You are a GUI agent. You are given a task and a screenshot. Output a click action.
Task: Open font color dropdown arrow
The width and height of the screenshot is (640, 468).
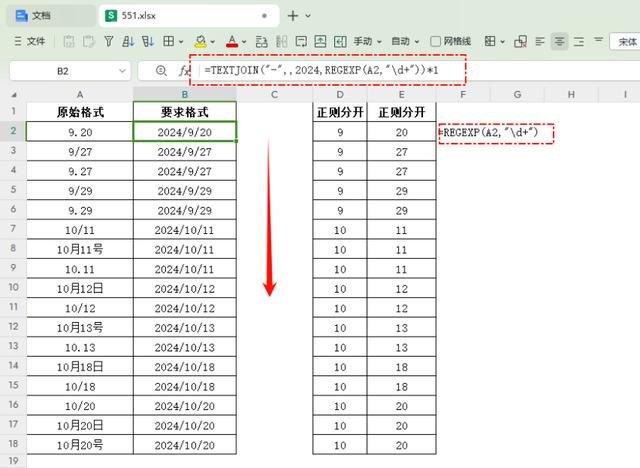click(x=244, y=42)
